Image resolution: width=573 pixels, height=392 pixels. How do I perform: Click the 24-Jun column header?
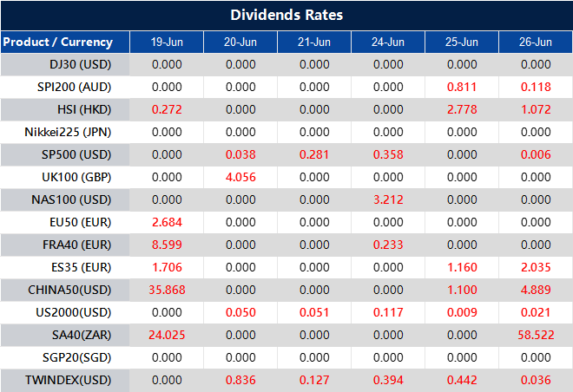pos(388,42)
